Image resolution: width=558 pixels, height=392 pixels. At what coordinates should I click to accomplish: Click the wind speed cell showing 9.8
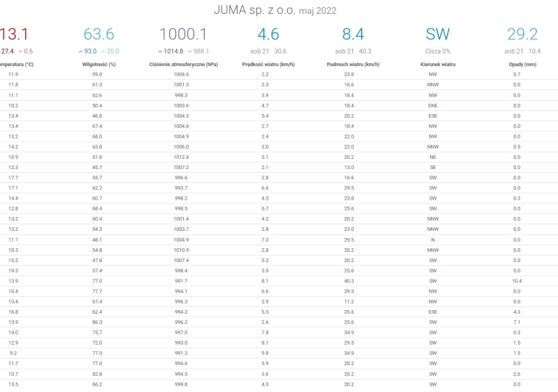[x=265, y=353]
